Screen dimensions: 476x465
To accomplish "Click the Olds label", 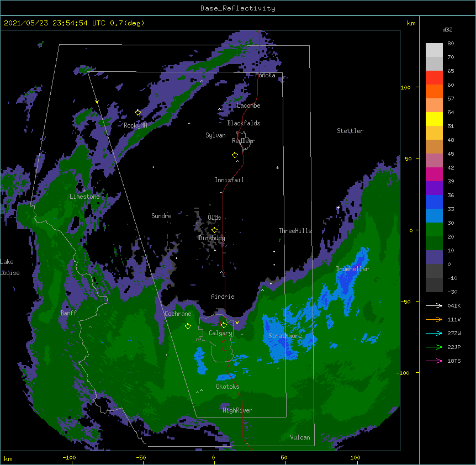I will tap(214, 218).
